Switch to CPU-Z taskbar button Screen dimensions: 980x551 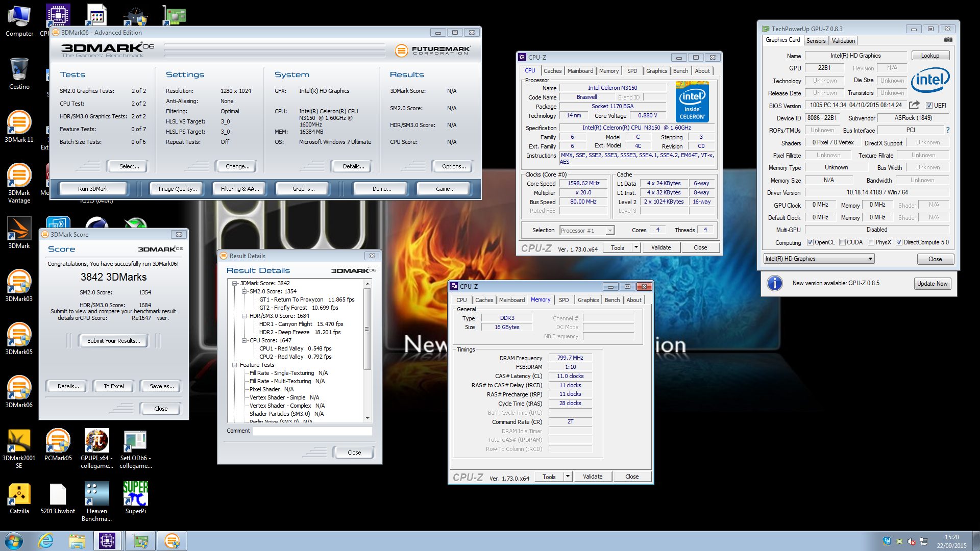coord(107,541)
